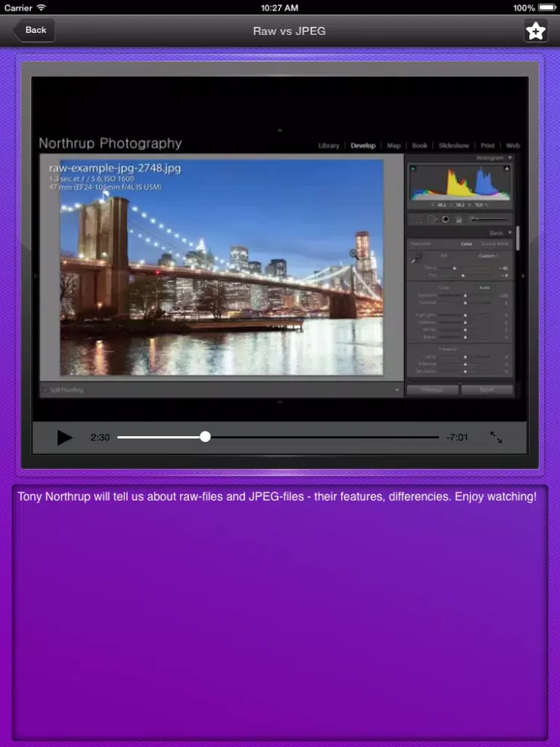Switch treatment to Black & White
The image size is (560, 747).
pyautogui.click(x=494, y=244)
